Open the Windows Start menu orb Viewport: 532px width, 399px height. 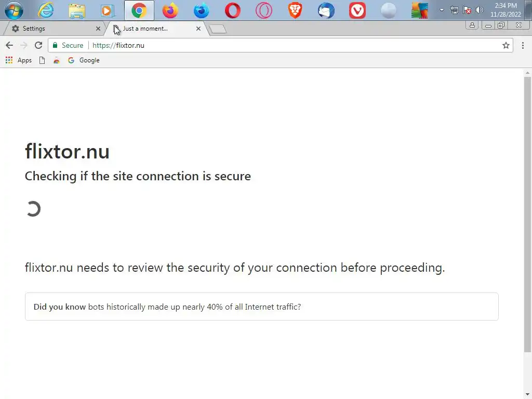(14, 10)
